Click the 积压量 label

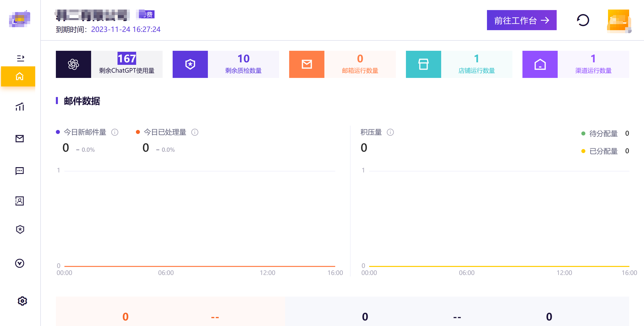coord(371,132)
